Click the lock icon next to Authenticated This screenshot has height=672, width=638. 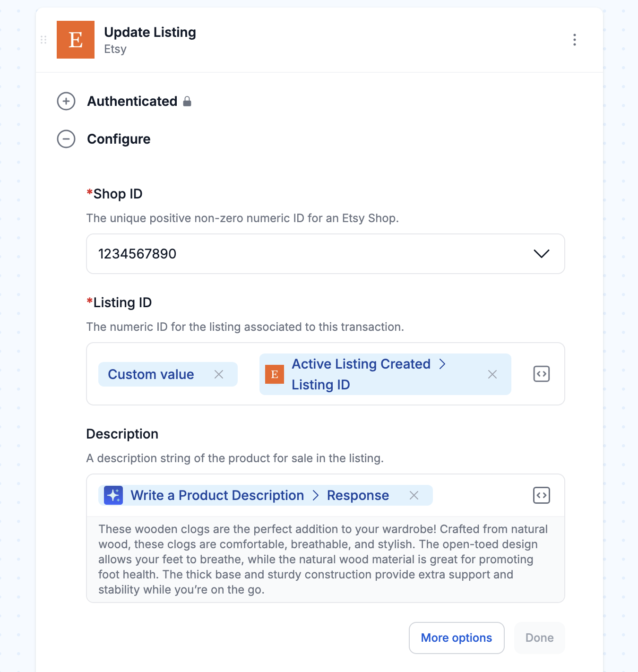coord(187,101)
